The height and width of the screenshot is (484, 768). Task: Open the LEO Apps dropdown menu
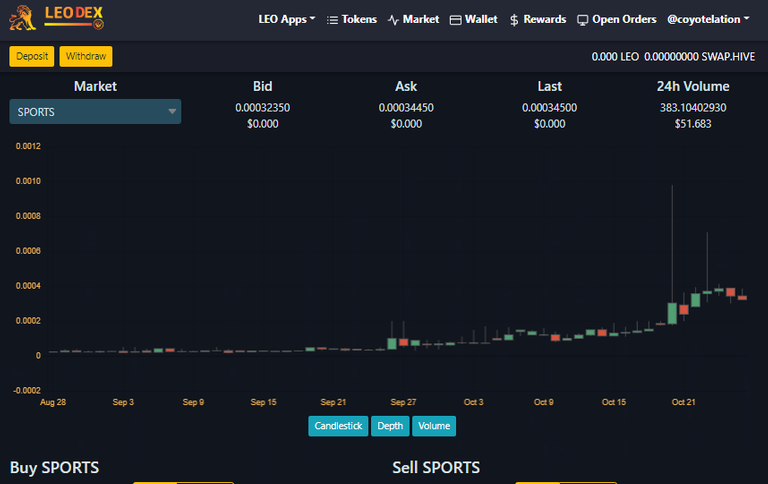click(x=287, y=20)
